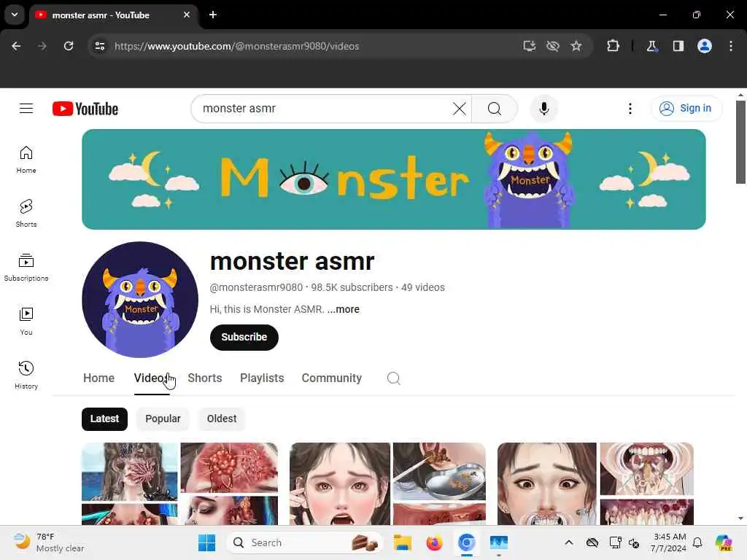Bookmark this page with star
747x560 pixels.
[576, 46]
